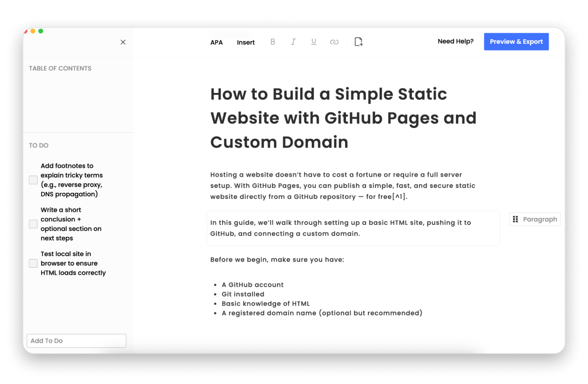Close the sidebar with the X icon
588x384 pixels.
coord(123,42)
